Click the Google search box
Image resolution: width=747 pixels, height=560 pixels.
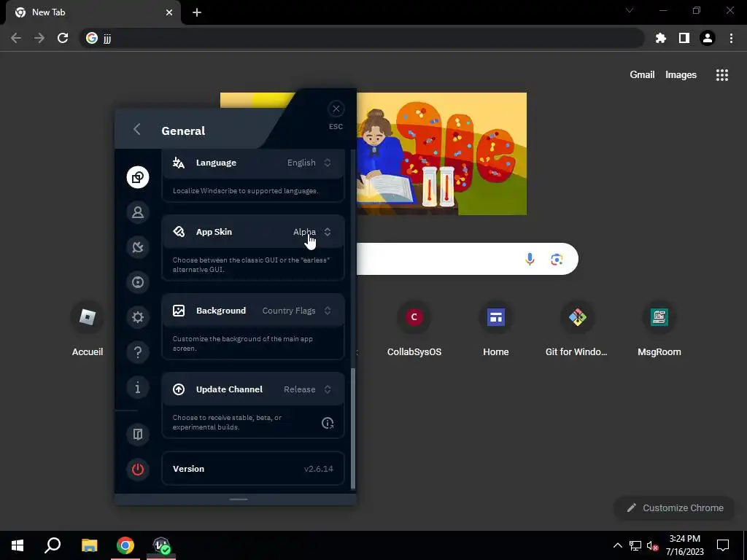tap(467, 259)
